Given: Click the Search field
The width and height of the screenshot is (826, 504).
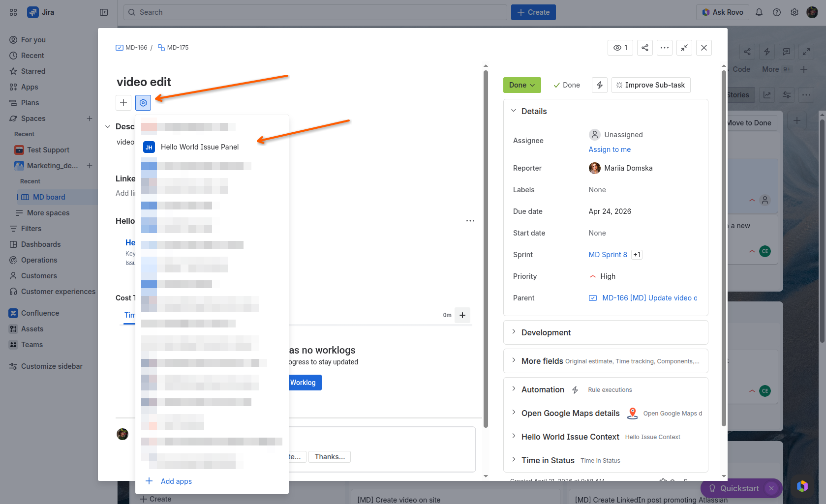Looking at the screenshot, I should pos(315,12).
